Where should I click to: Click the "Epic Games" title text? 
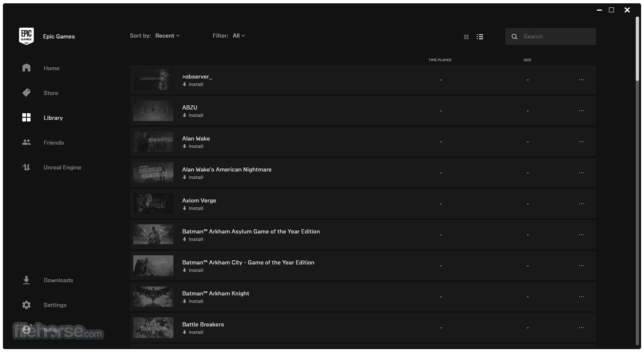(59, 36)
